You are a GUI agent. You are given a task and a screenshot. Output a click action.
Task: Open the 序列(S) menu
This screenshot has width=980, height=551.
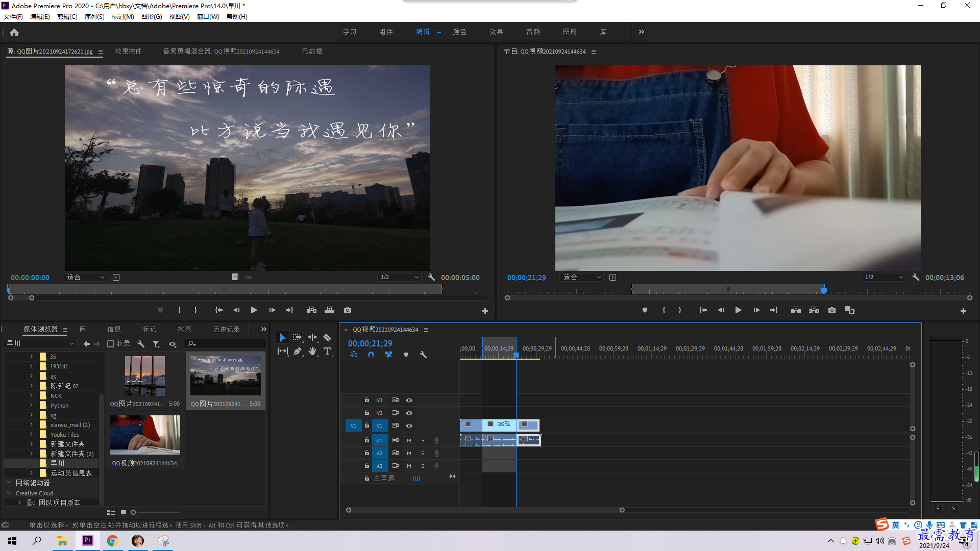click(x=94, y=17)
